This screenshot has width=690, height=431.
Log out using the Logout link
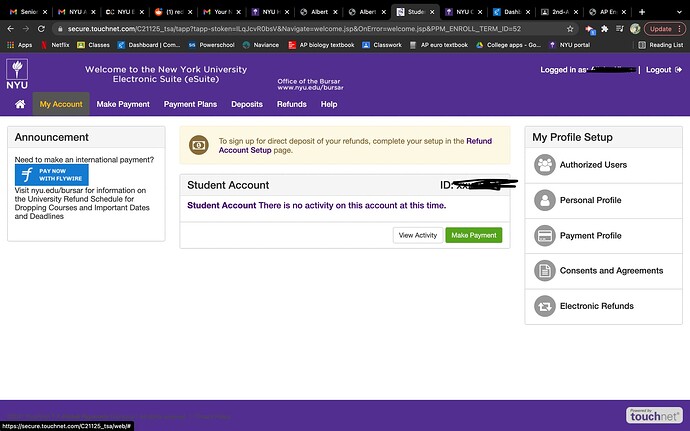664,70
